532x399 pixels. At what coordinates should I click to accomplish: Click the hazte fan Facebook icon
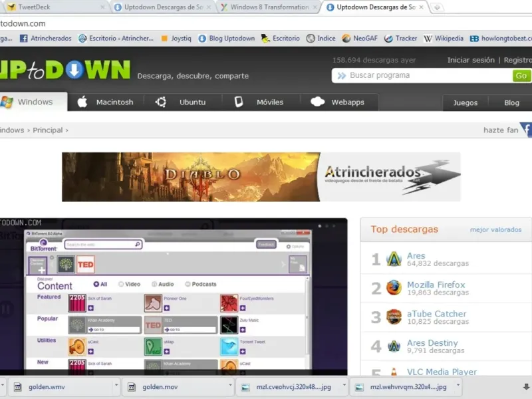[x=526, y=130]
